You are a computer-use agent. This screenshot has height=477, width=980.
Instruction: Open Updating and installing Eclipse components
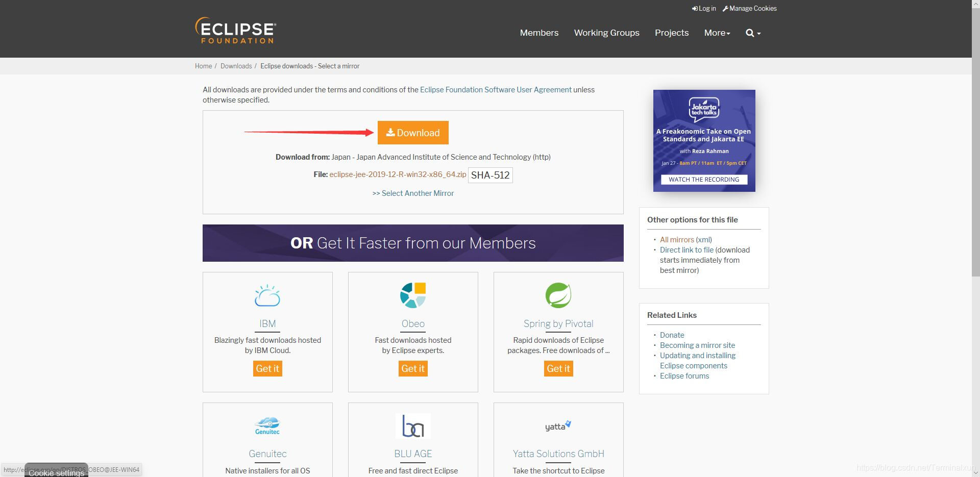[697, 361]
